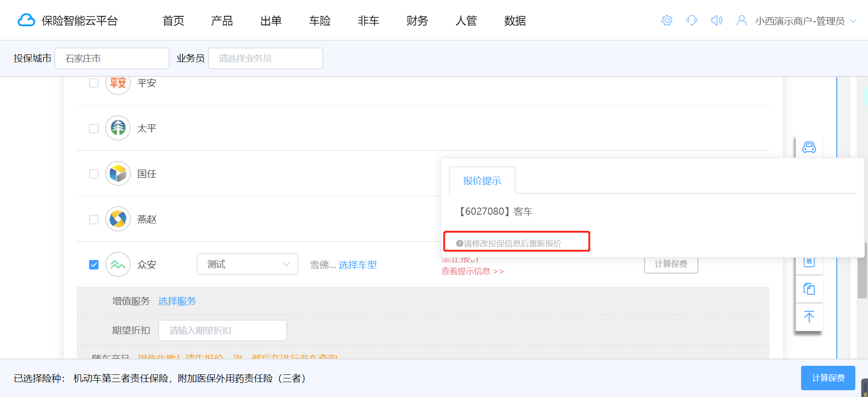Open the 人管 menu
The image size is (868, 397).
click(x=466, y=21)
